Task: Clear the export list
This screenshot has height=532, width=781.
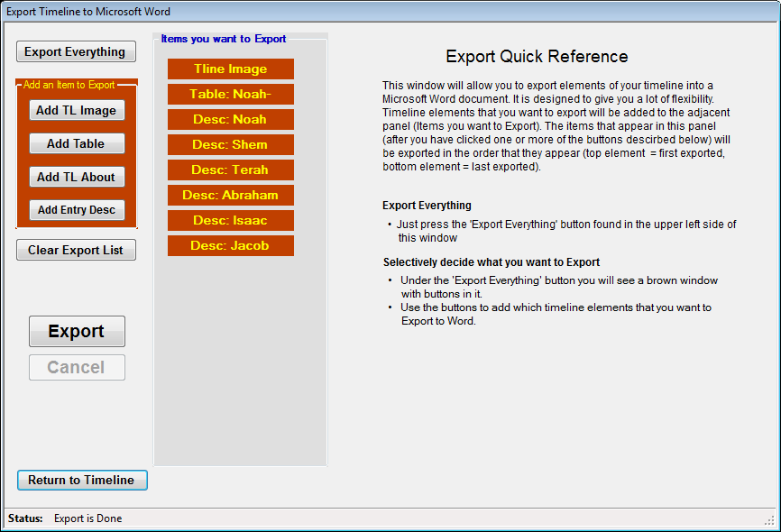Action: tap(76, 250)
